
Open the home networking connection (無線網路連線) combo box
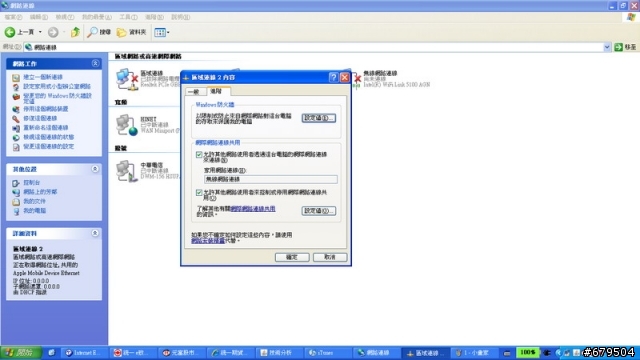coord(271,179)
